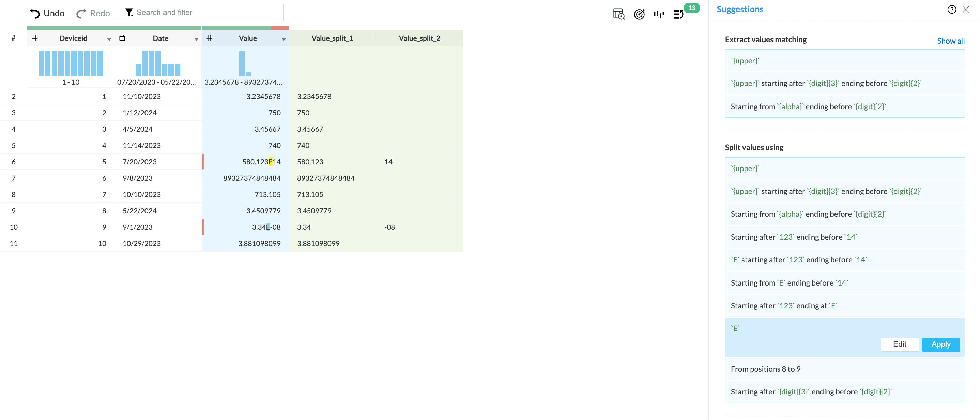The height and width of the screenshot is (420, 980).
Task: Click the table preview magnifier icon
Action: [618, 14]
